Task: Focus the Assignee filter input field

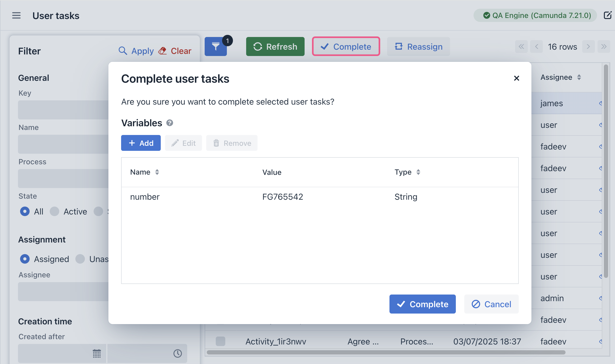Action: point(63,292)
